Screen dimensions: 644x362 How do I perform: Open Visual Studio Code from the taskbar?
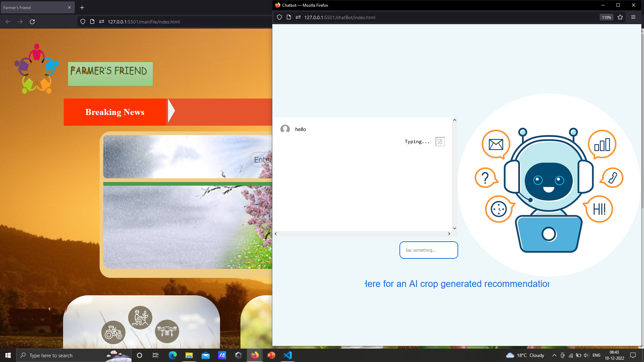[288, 355]
